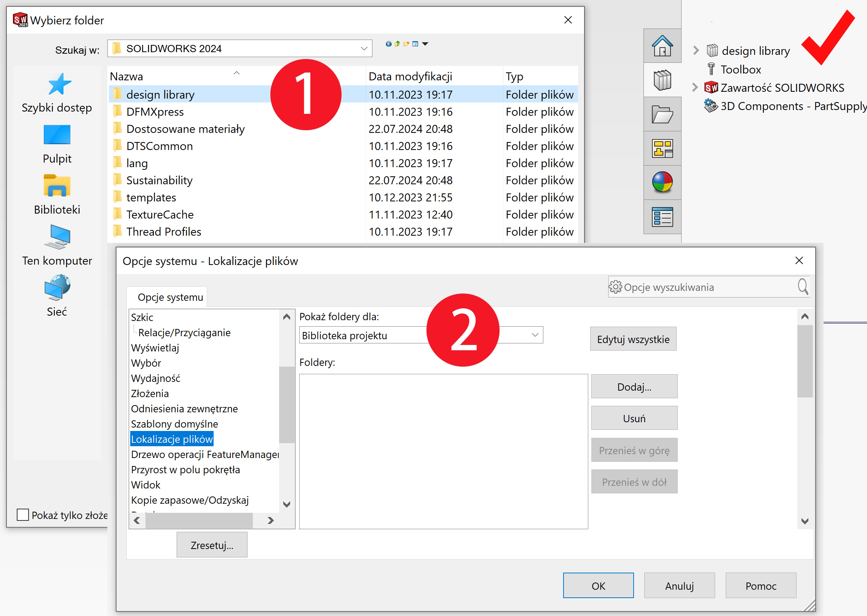Select Relacje/Przyciąganie options entry
Viewport: 867px width, 616px height.
(184, 332)
